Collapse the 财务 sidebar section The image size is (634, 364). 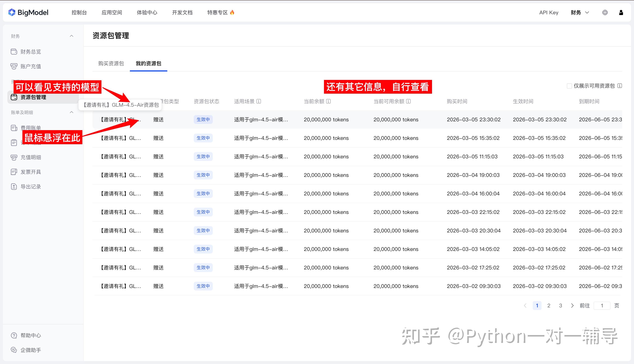coord(72,36)
